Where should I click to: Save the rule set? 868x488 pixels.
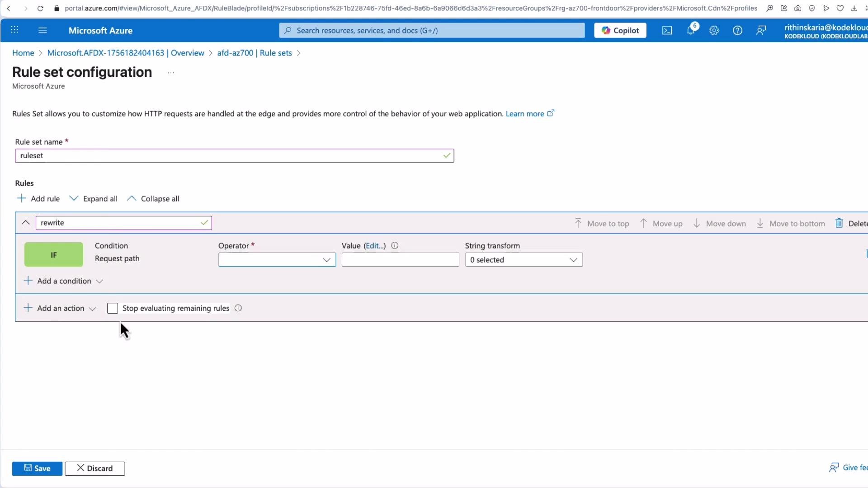pyautogui.click(x=37, y=469)
